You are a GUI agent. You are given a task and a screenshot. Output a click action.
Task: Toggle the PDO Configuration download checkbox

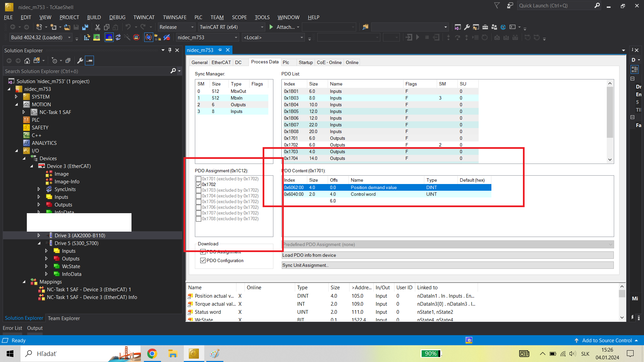[x=203, y=260]
